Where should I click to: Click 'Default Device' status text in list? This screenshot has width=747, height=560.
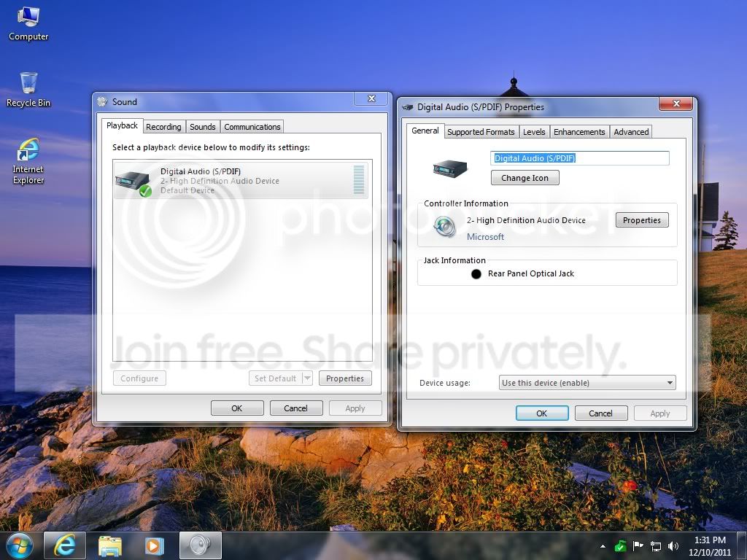187,190
